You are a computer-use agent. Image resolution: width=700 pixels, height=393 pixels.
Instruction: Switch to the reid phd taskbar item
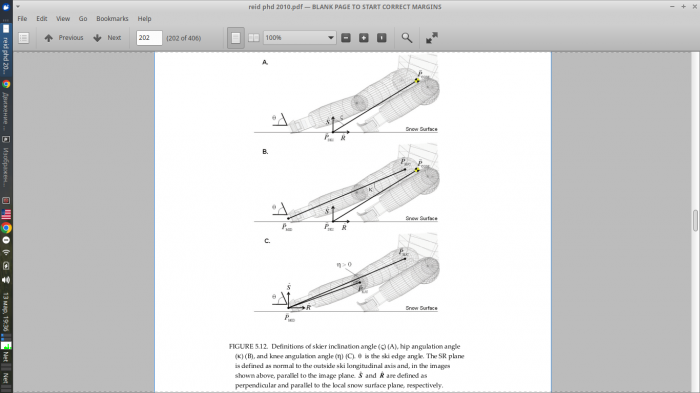tap(6, 49)
